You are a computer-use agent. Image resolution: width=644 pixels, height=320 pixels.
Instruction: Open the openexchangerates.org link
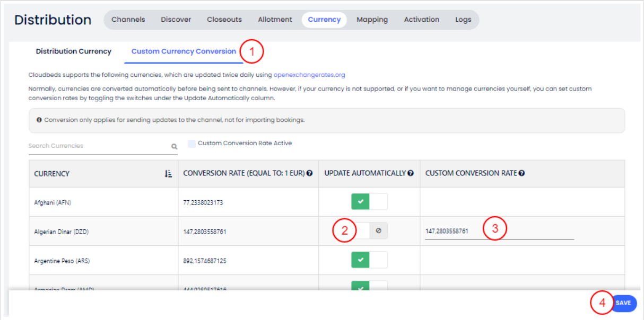(309, 75)
